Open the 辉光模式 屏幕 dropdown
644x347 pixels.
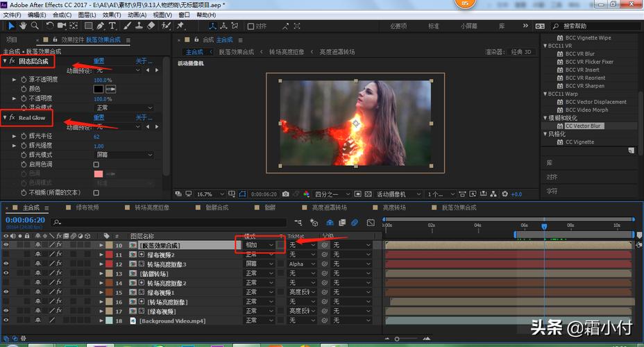(124, 155)
